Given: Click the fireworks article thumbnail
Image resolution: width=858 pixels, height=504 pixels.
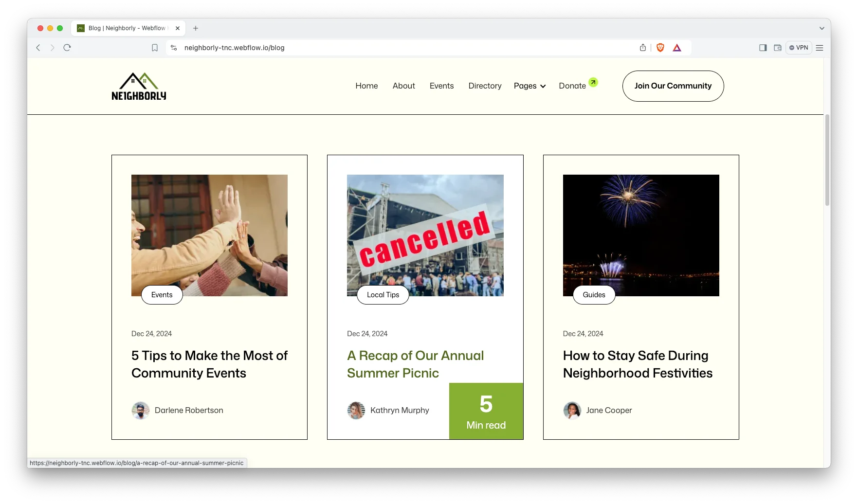Looking at the screenshot, I should (x=640, y=235).
